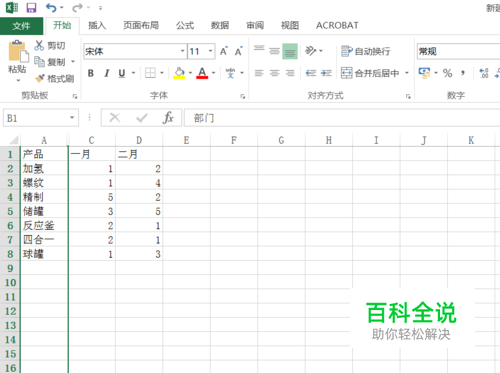Click the accounting number format icon
Screen dimensions: 500x373
coord(424,73)
